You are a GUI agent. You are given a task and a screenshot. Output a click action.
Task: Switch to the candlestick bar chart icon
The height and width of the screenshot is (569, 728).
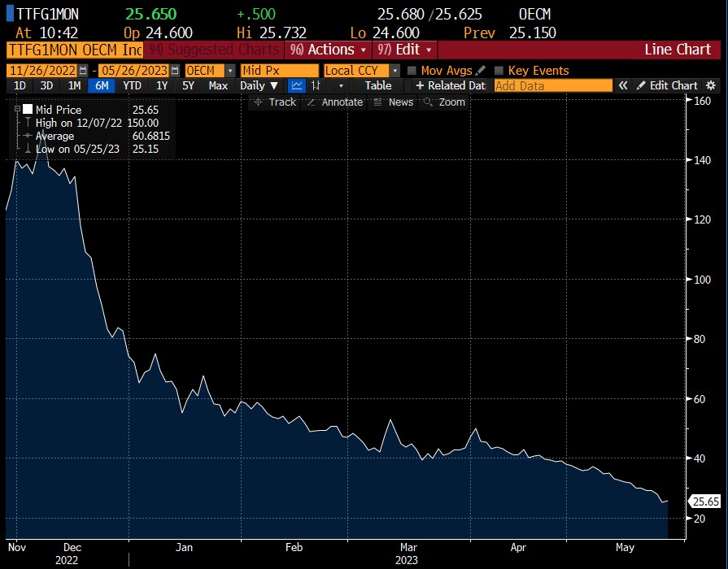pos(316,85)
